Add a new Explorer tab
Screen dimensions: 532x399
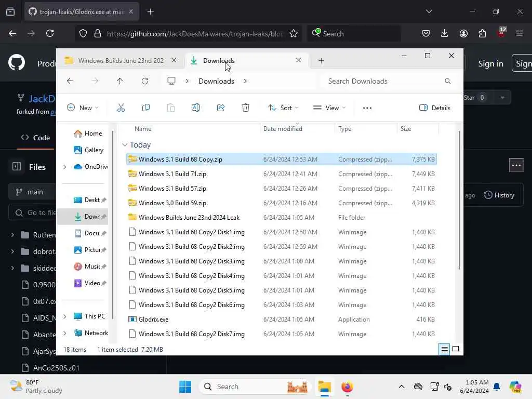tap(321, 61)
